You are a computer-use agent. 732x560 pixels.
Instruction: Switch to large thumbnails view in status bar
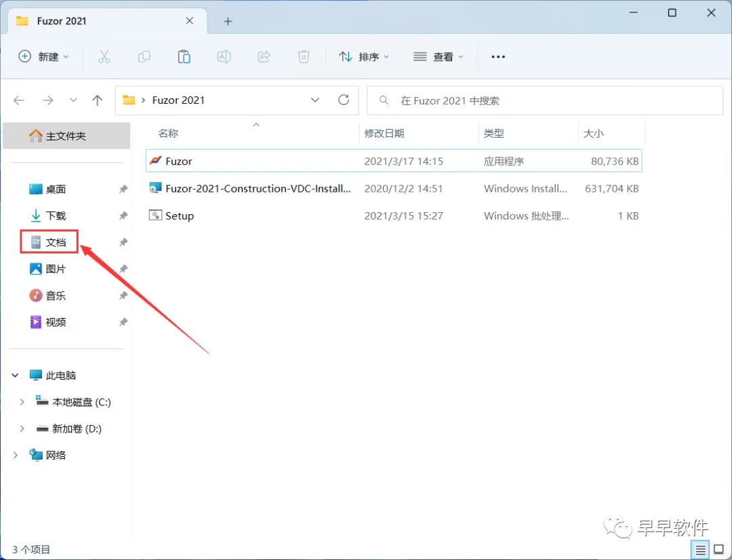pyautogui.click(x=719, y=550)
